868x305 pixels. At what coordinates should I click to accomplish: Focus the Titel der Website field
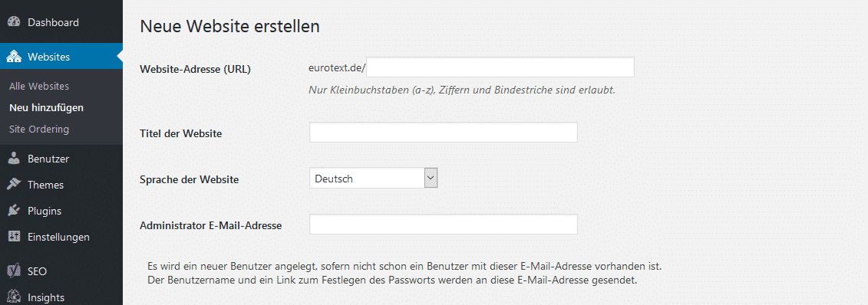click(444, 133)
